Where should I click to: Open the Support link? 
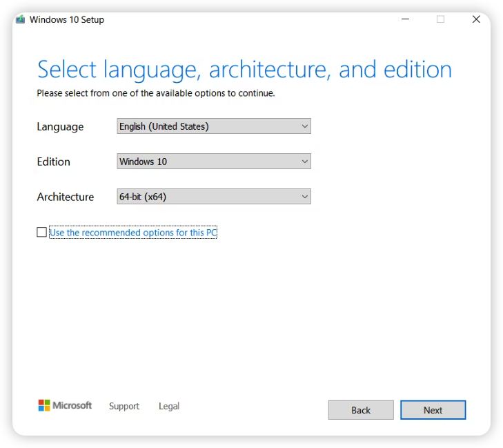click(124, 406)
